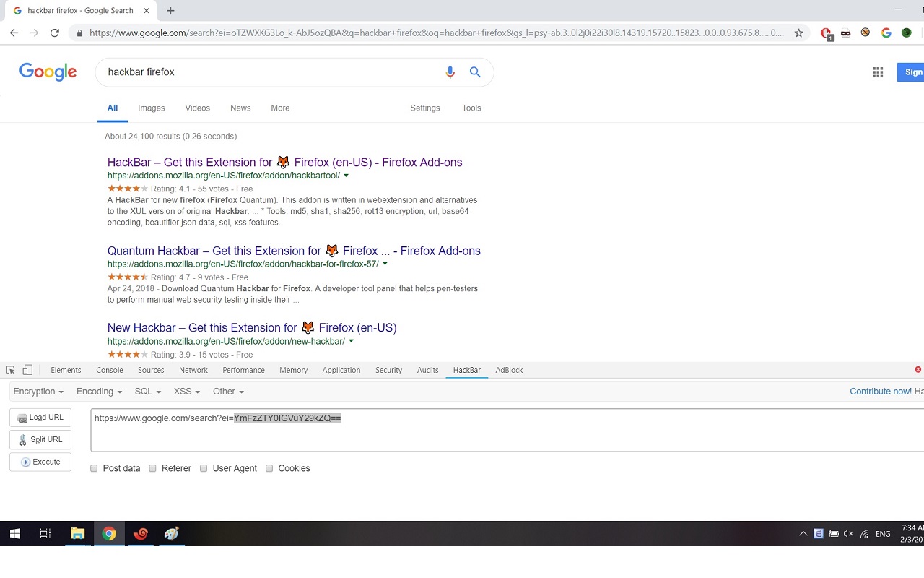Image resolution: width=924 pixels, height=578 pixels.
Task: Open File Explorer from the taskbar
Action: tap(77, 534)
